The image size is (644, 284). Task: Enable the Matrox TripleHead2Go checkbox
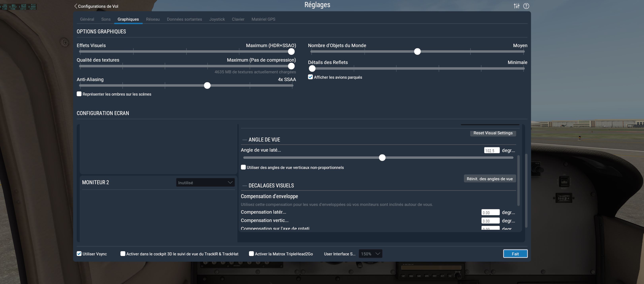(x=251, y=254)
